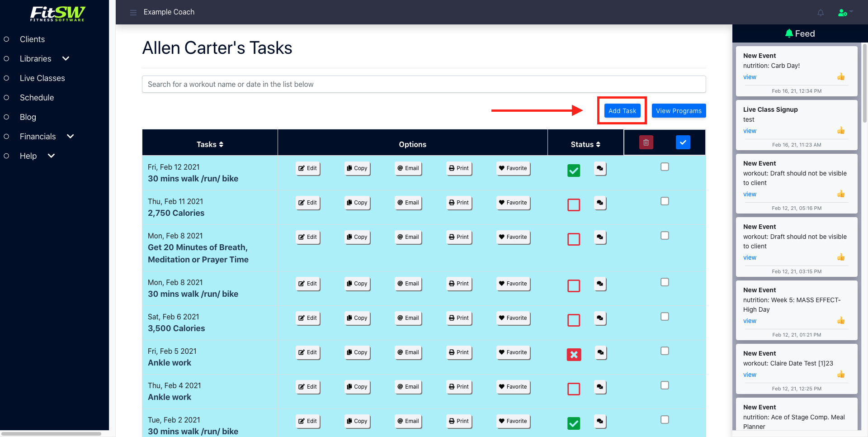The height and width of the screenshot is (437, 868).
Task: Select all tasks using the blue checkmark
Action: pos(683,142)
